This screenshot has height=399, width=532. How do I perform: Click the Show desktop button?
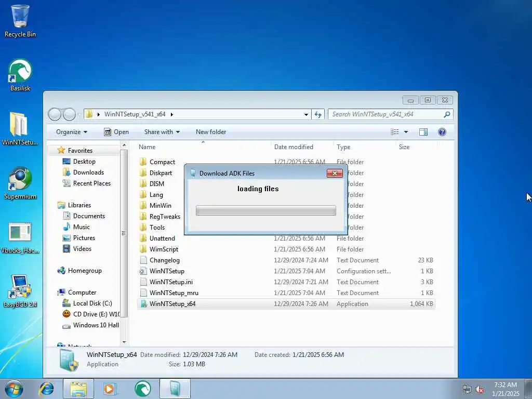(528, 389)
